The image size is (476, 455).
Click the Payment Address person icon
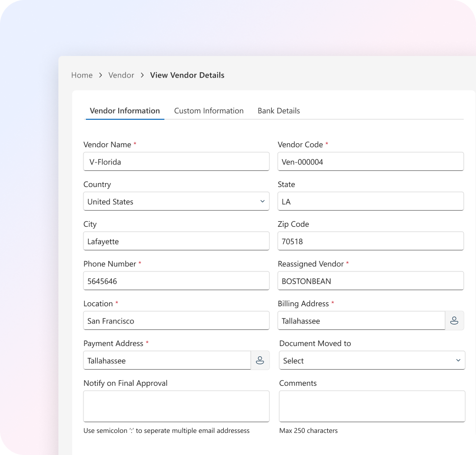pos(260,360)
